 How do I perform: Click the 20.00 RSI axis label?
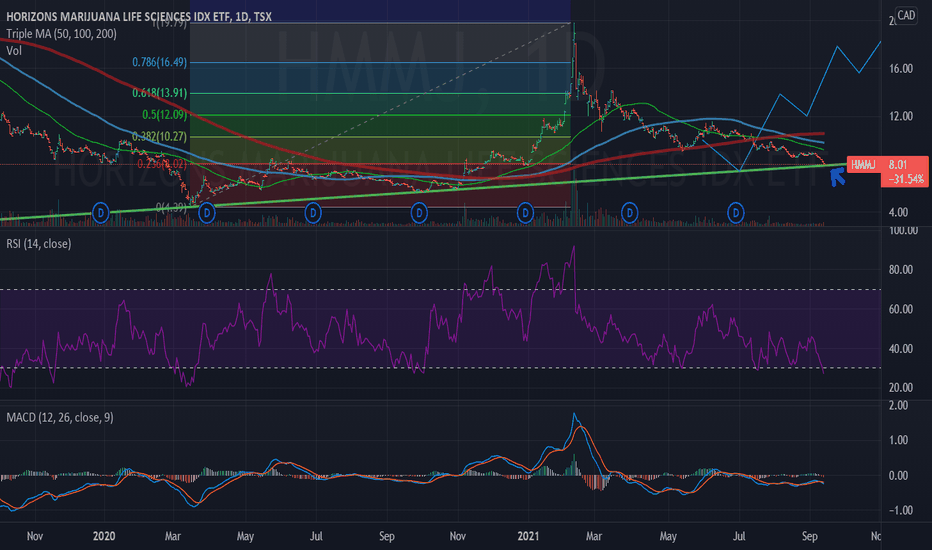point(900,388)
